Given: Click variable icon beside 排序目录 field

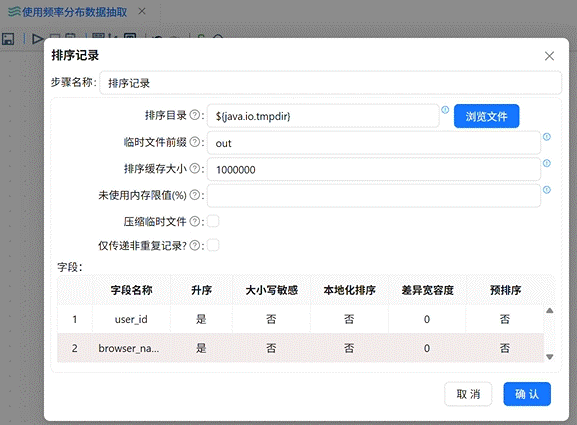Looking at the screenshot, I should click(445, 110).
